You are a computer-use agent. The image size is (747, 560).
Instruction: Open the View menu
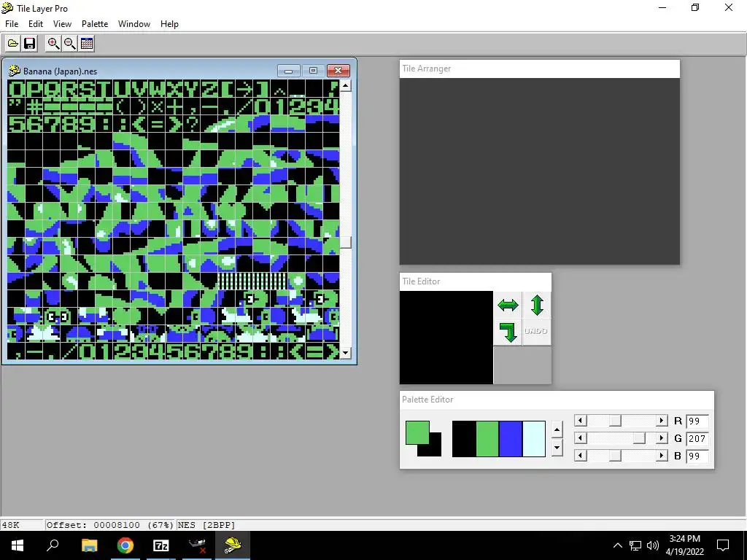click(63, 24)
